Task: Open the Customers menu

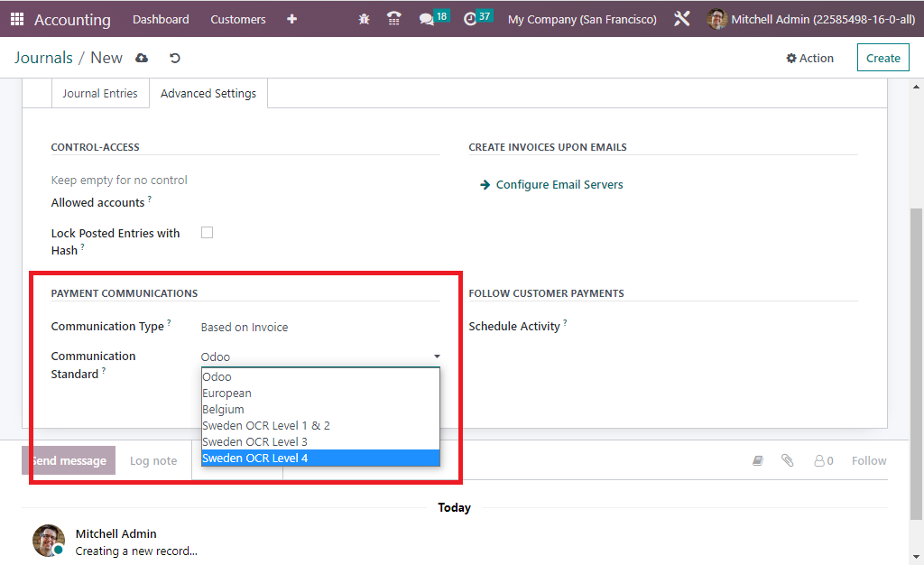Action: pos(238,19)
